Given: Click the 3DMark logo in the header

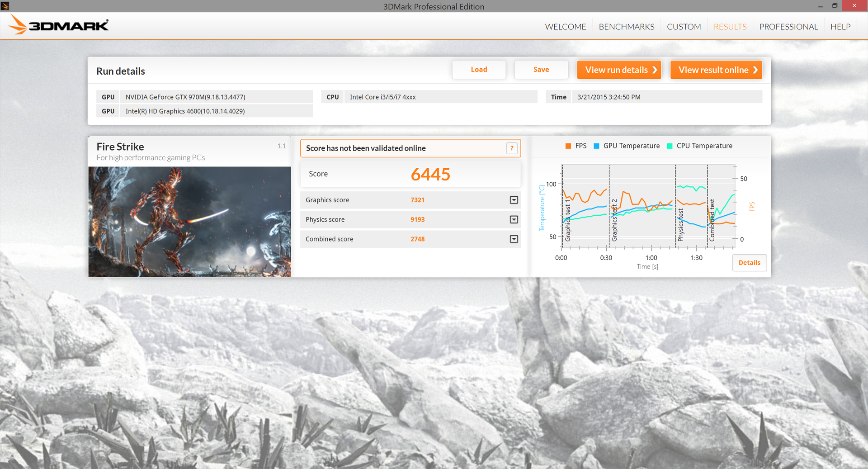Looking at the screenshot, I should point(59,25).
